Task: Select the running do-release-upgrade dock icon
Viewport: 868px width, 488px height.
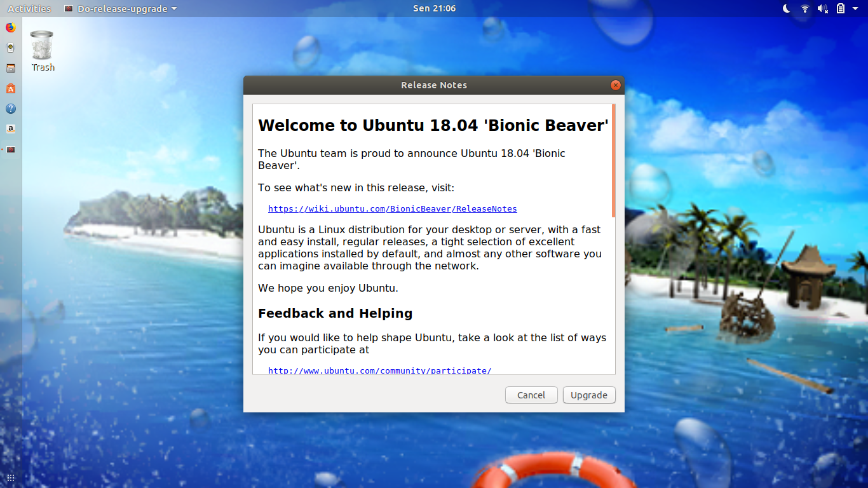Action: click(10, 149)
